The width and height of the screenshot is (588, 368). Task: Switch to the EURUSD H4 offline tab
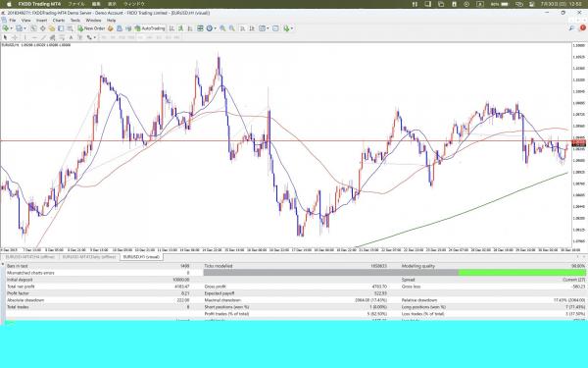click(x=30, y=257)
